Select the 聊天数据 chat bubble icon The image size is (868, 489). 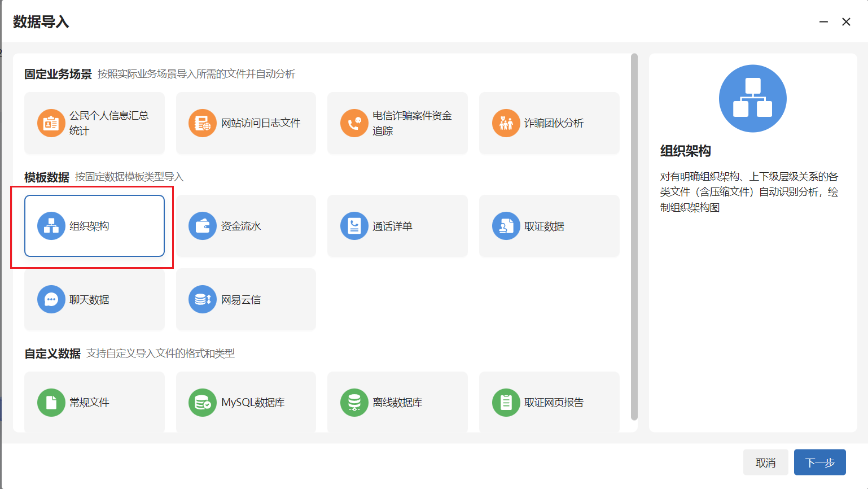coord(51,299)
